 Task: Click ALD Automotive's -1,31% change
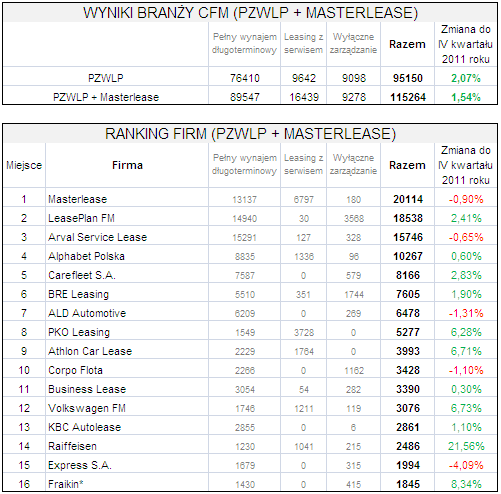(466, 313)
